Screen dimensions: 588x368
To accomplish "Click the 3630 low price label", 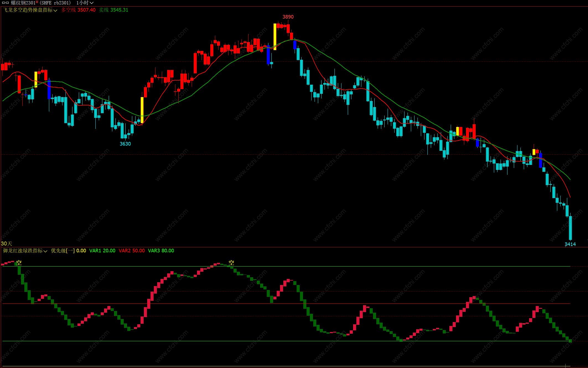I will tap(125, 144).
